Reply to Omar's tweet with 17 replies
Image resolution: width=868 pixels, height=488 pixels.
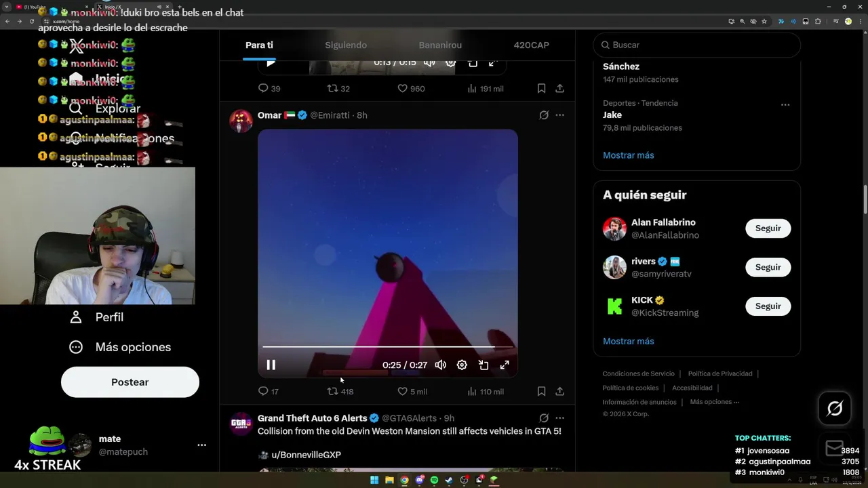pos(269,391)
